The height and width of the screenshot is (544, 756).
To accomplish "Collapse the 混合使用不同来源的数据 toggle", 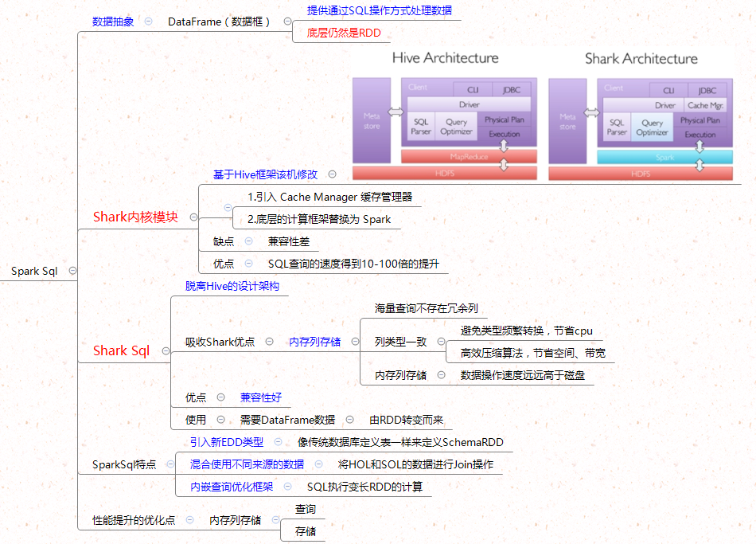I will 318,464.
